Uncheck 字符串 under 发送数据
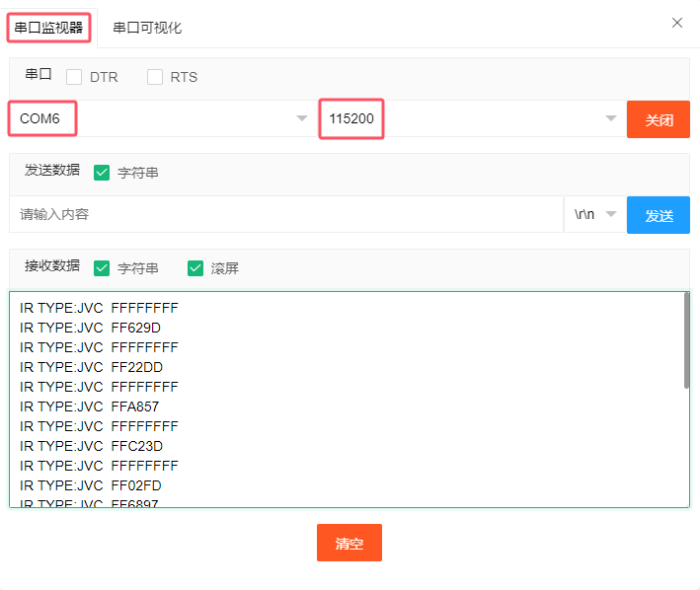Image resolution: width=700 pixels, height=590 pixels. [102, 173]
